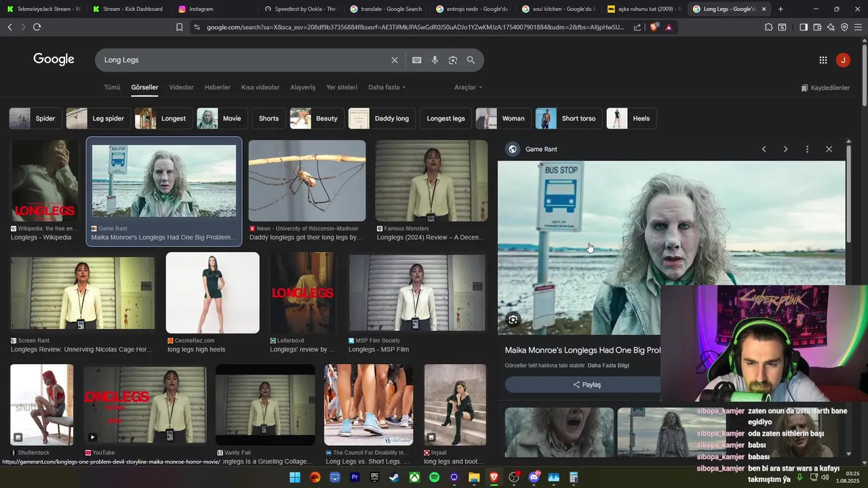Expand the Daha fazla menu
Viewport: 868px width, 488px height.
387,87
